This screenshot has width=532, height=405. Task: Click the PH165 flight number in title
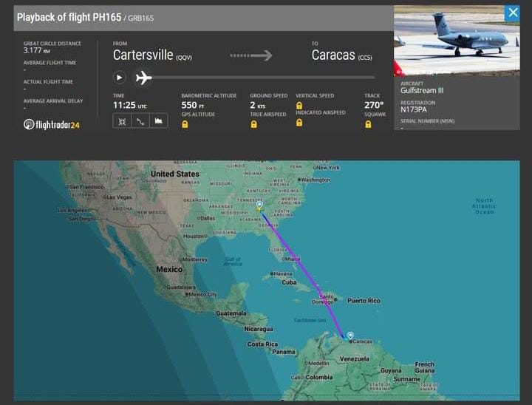tap(106, 17)
